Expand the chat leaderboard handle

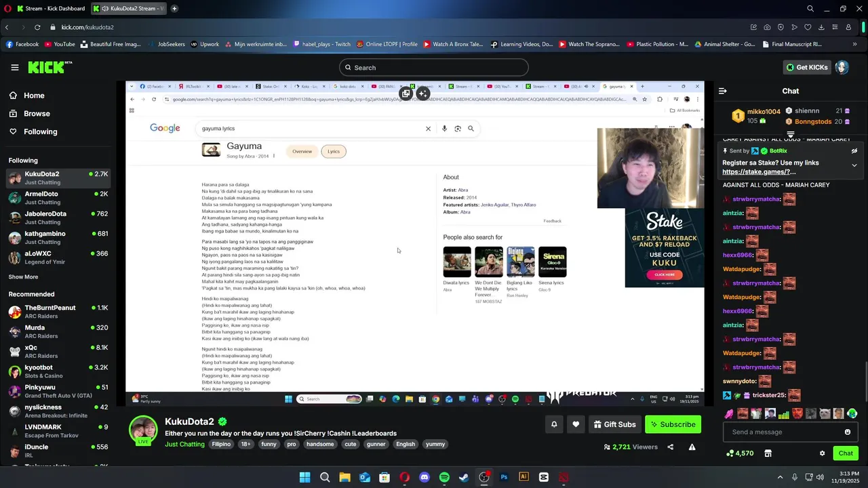(790, 134)
